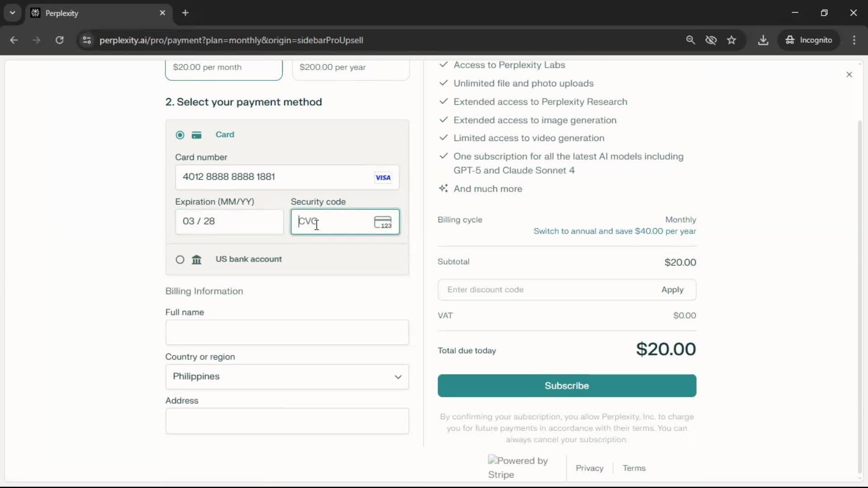The width and height of the screenshot is (868, 488).
Task: Click the bank building icon
Action: tap(196, 259)
